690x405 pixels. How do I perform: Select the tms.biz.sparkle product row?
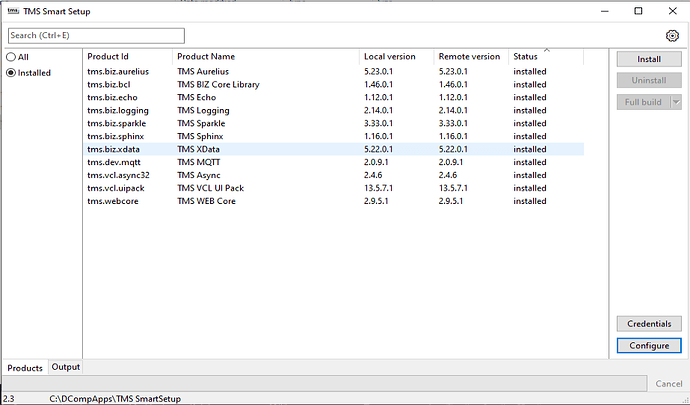coord(116,123)
